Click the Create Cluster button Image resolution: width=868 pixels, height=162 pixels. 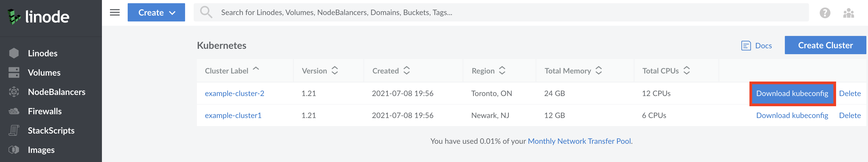(825, 45)
